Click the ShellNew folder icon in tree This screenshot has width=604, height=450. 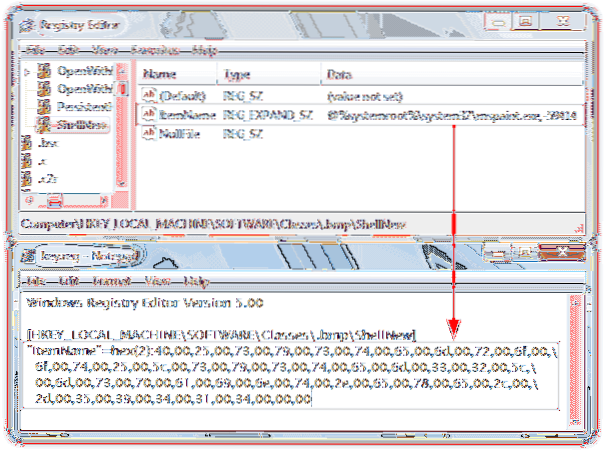pos(44,124)
